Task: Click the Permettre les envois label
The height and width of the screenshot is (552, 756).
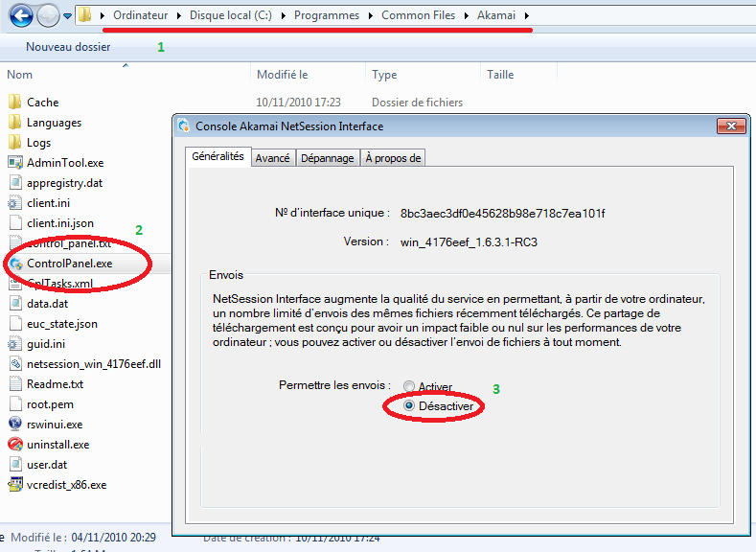Action: (x=334, y=385)
